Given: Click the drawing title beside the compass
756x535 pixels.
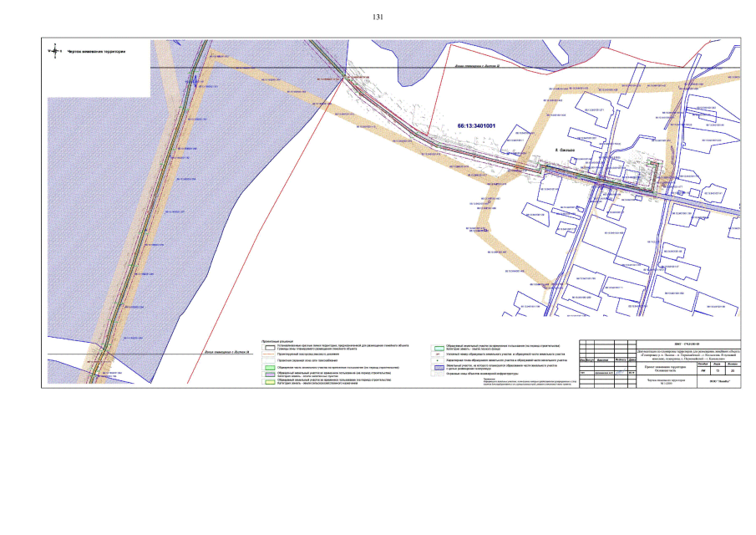Looking at the screenshot, I should [x=96, y=52].
